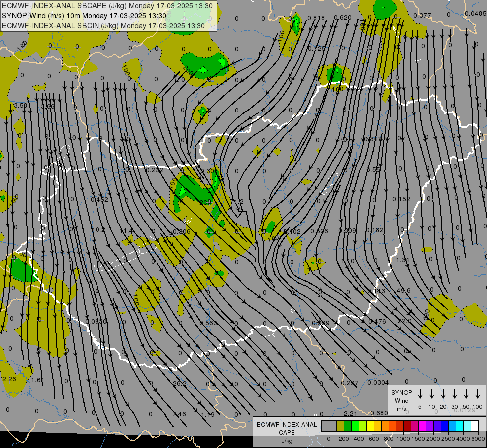Screen dimensions: 487x448
Task: Click the ECMWF-INDEX-ANAL label in the CAPE legend
Action: coord(287,425)
